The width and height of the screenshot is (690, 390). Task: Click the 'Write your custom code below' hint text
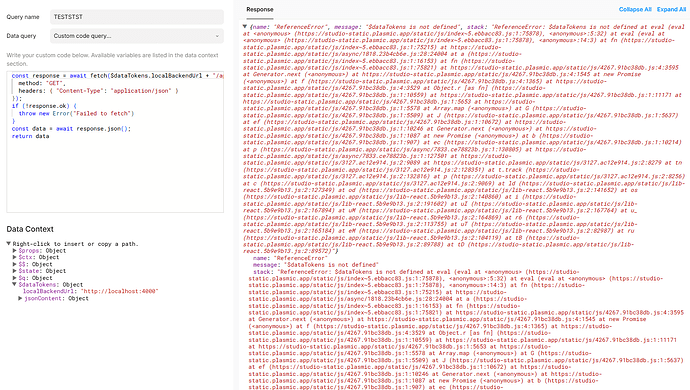(x=112, y=59)
